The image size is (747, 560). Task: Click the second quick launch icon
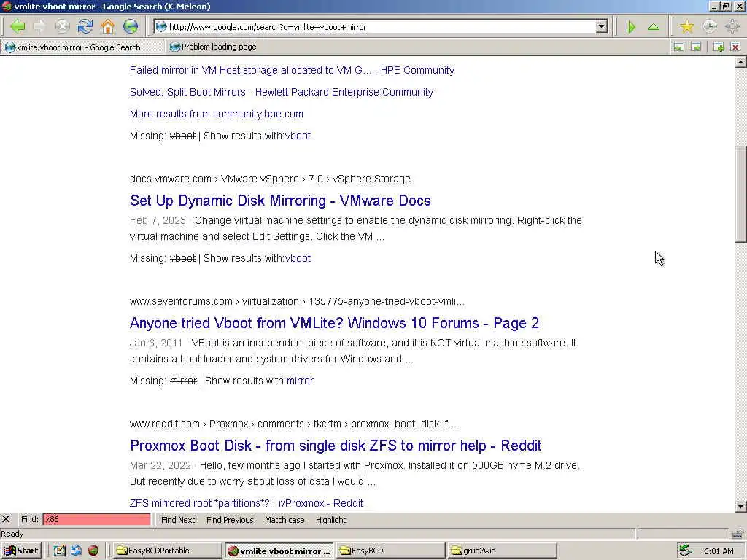pyautogui.click(x=76, y=551)
